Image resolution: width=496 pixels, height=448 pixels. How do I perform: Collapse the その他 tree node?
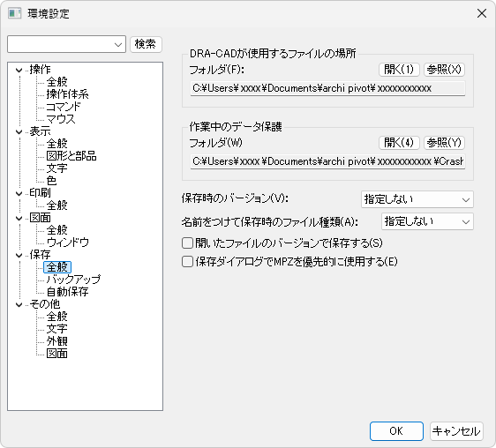click(19, 304)
